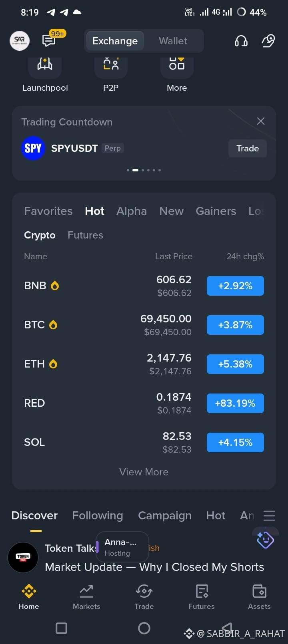This screenshot has width=288, height=644.
Task: Tap the AI assistant robot icon
Action: (x=265, y=540)
